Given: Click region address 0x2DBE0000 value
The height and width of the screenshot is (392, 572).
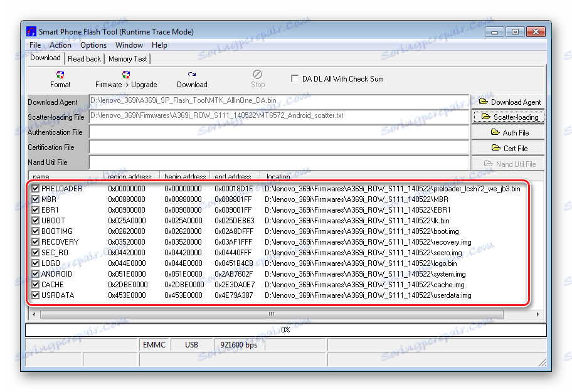Looking at the screenshot, I should pyautogui.click(x=128, y=284).
